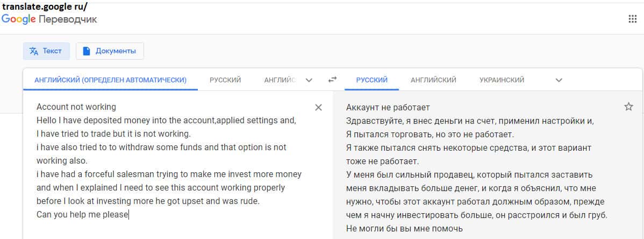Click the Google logo
This screenshot has width=644, height=239.
(x=18, y=19)
